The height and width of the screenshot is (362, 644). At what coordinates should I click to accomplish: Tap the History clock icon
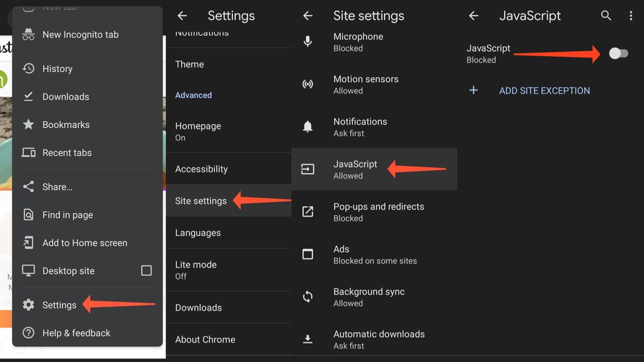[x=28, y=69]
